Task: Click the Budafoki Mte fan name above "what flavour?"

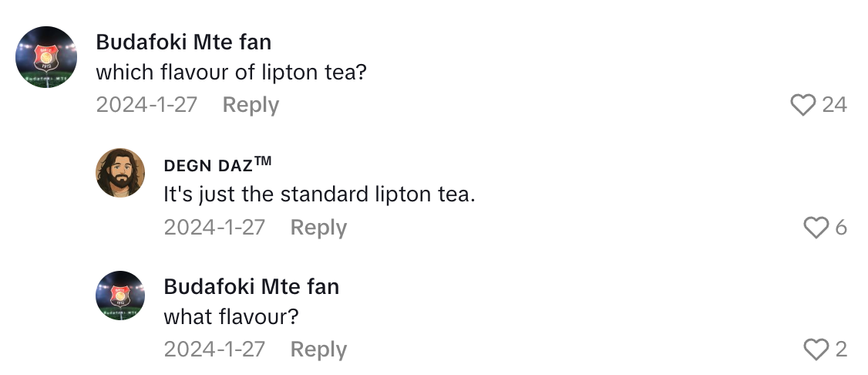Action: 251,286
